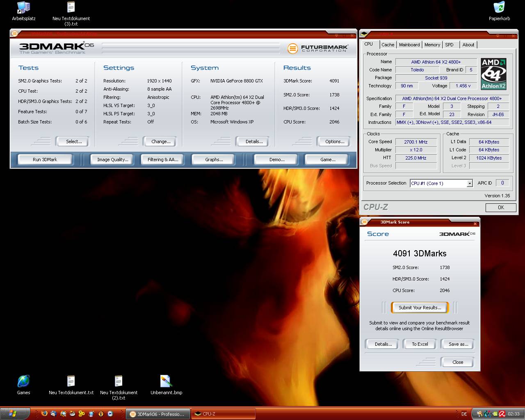525x420 pixels.
Task: Click resolution value 1920 x 1440
Action: tap(160, 81)
